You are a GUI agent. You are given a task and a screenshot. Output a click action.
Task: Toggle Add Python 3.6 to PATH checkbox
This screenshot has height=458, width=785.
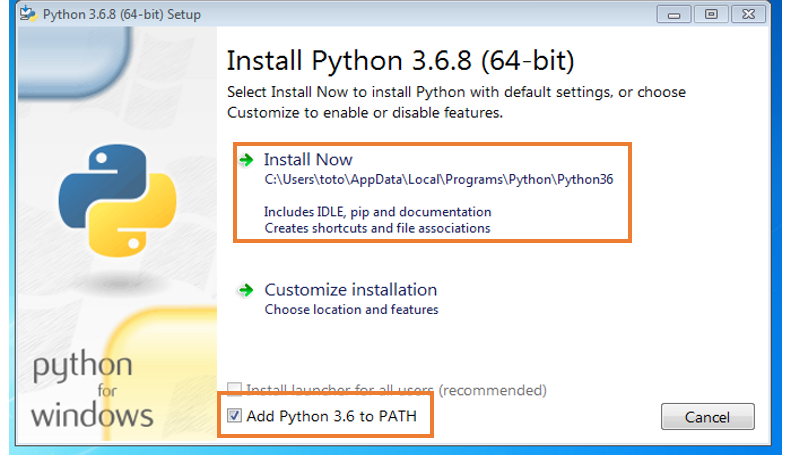pos(234,415)
